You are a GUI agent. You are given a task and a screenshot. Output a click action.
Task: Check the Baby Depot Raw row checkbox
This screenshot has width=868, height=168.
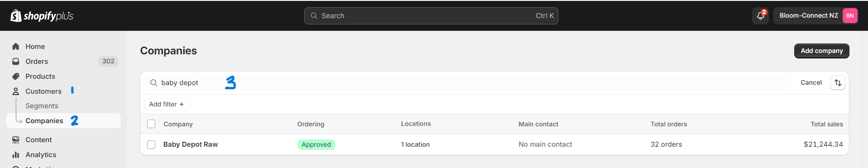151,144
